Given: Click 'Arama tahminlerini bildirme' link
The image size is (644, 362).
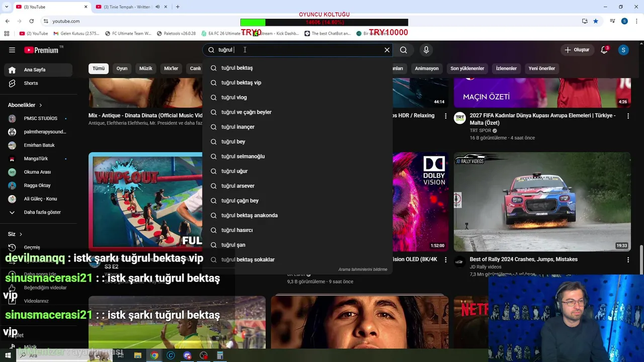Looking at the screenshot, I should pos(363,269).
